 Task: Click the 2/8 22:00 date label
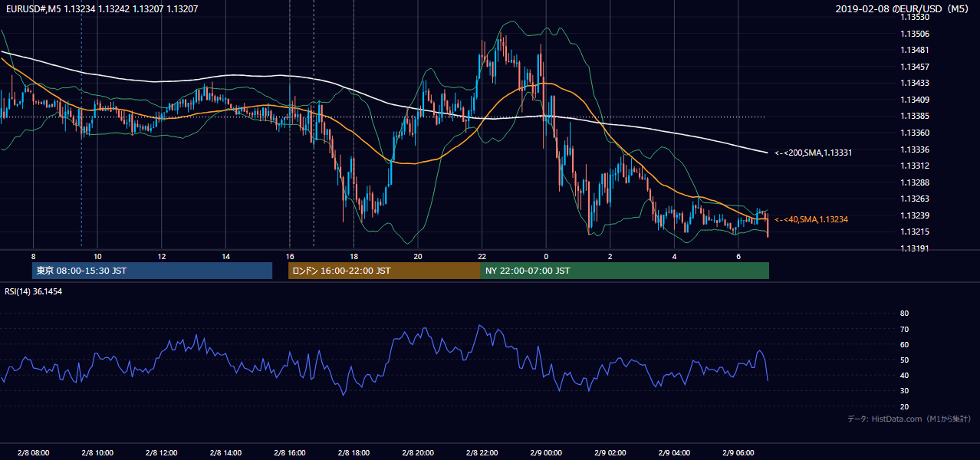[482, 453]
